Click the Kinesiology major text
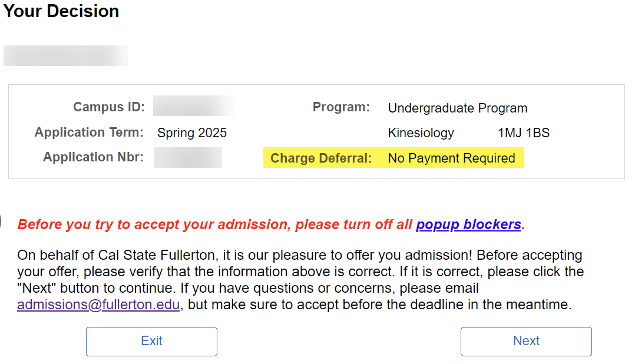Viewport: 635px width, 364px height. pyautogui.click(x=421, y=133)
